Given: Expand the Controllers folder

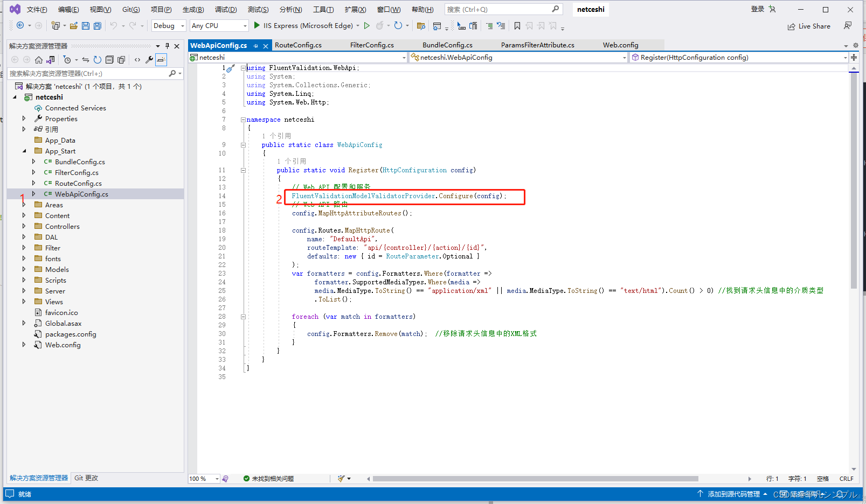Looking at the screenshot, I should (x=24, y=226).
